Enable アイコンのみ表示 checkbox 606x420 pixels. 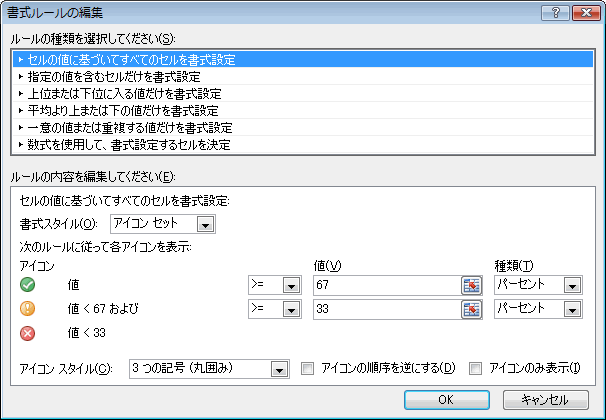click(x=475, y=369)
